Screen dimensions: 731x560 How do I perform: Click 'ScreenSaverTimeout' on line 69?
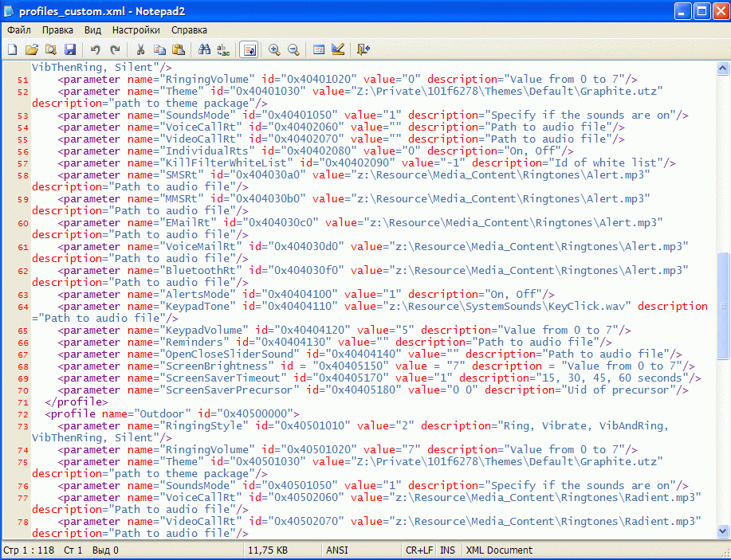click(x=223, y=378)
